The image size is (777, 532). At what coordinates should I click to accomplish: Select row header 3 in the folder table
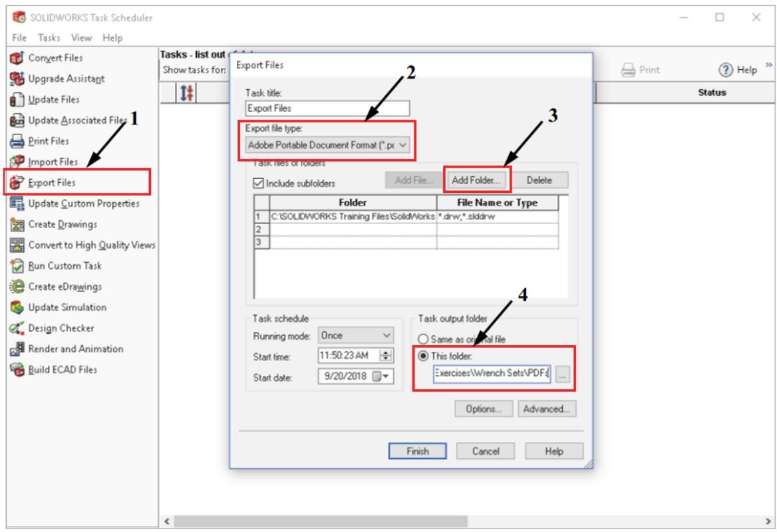261,242
